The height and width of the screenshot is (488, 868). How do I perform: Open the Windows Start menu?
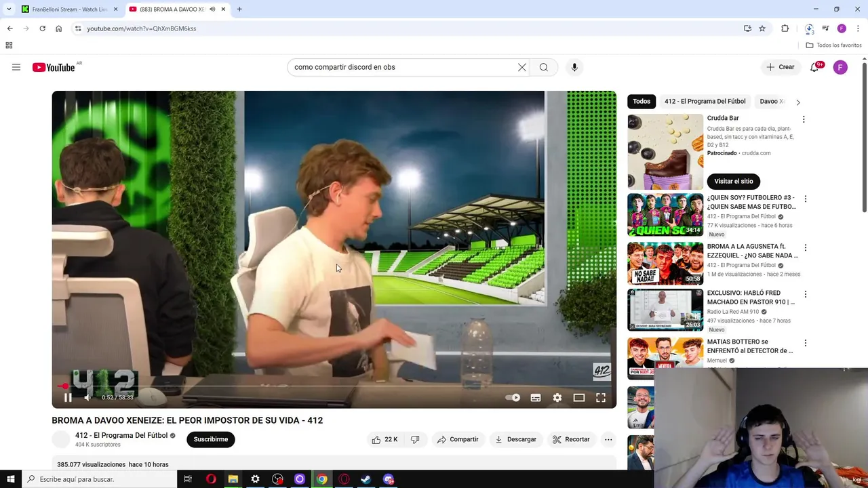[x=10, y=479]
